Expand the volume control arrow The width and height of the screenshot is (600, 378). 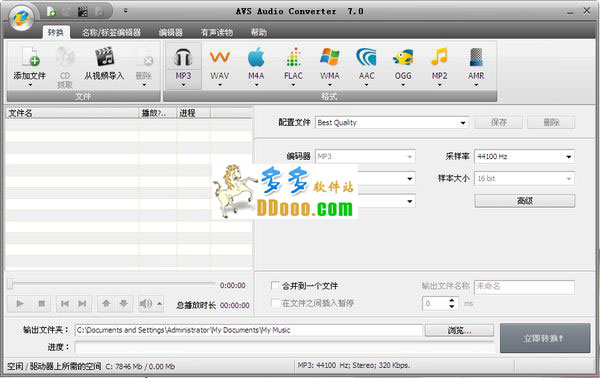160,304
